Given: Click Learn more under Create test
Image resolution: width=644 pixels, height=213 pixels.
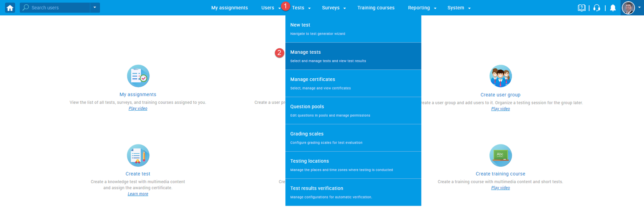Looking at the screenshot, I should [138, 194].
